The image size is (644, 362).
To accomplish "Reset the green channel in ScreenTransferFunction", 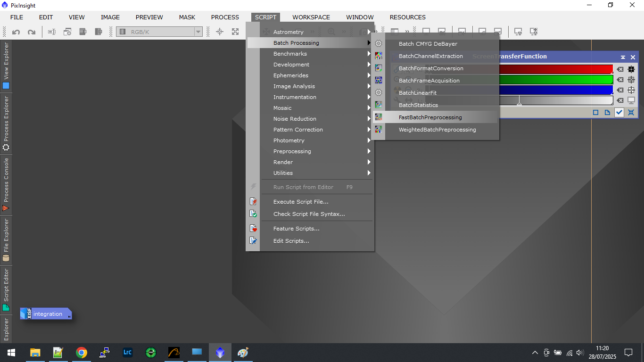I will 620,80.
